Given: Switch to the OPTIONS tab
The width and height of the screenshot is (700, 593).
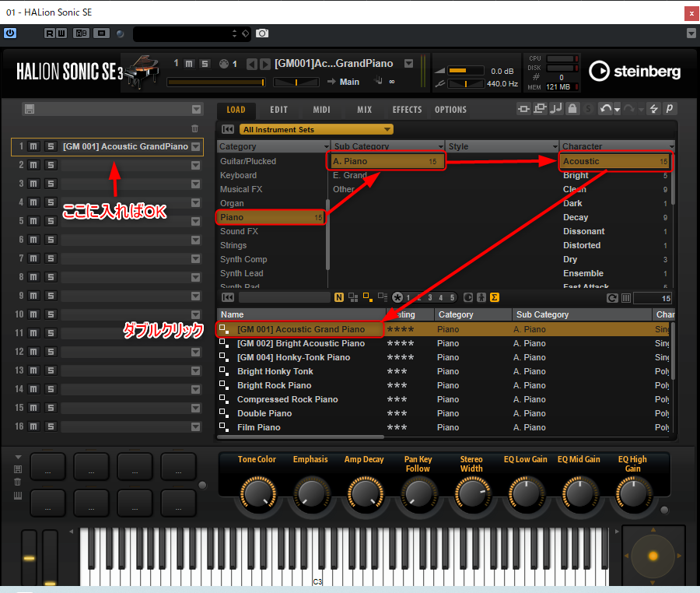Looking at the screenshot, I should point(450,110).
